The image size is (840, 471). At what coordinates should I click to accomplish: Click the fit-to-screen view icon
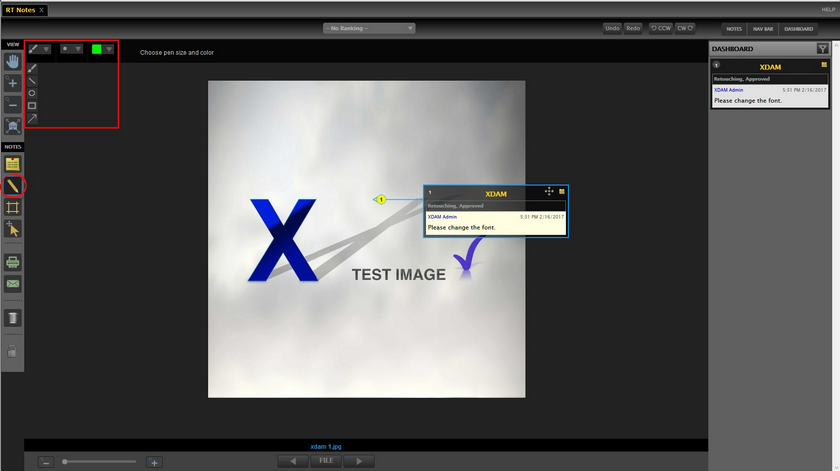click(13, 127)
